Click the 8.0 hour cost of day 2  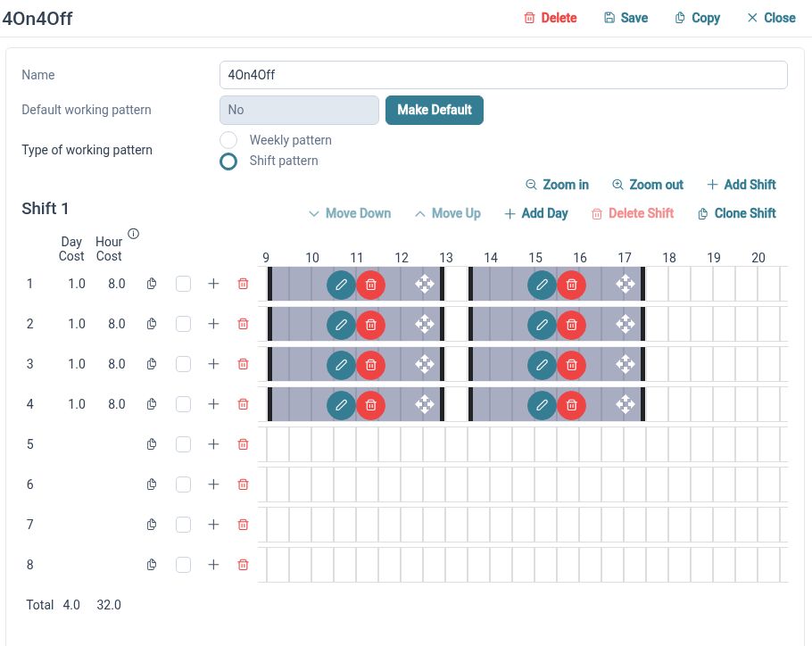point(117,324)
